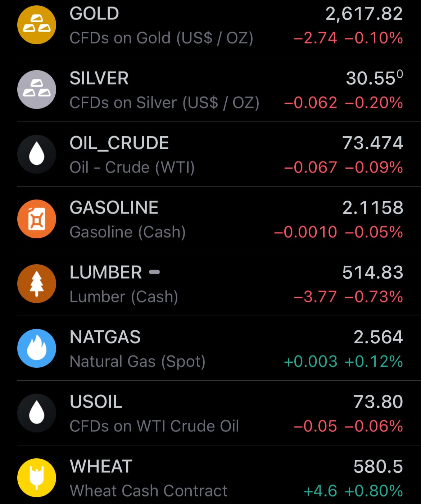Click the LUMBER market status dash indicator

pos(154,272)
